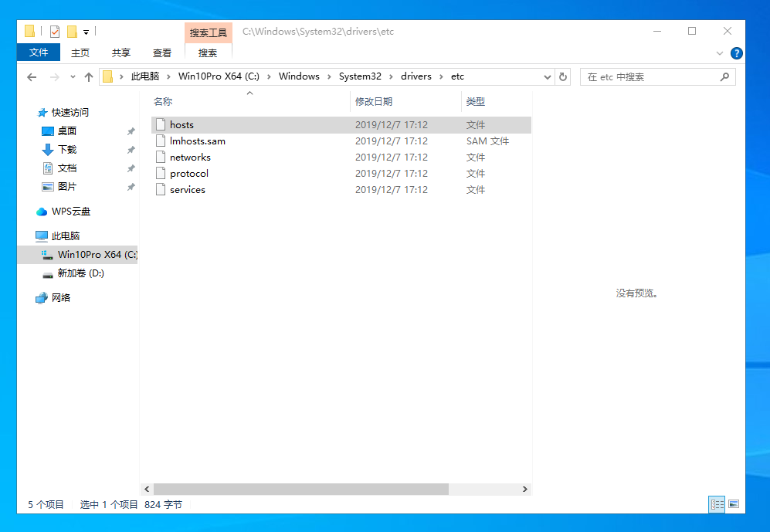Click Windows breadcrumb segment
This screenshot has height=532, width=770.
[x=299, y=76]
